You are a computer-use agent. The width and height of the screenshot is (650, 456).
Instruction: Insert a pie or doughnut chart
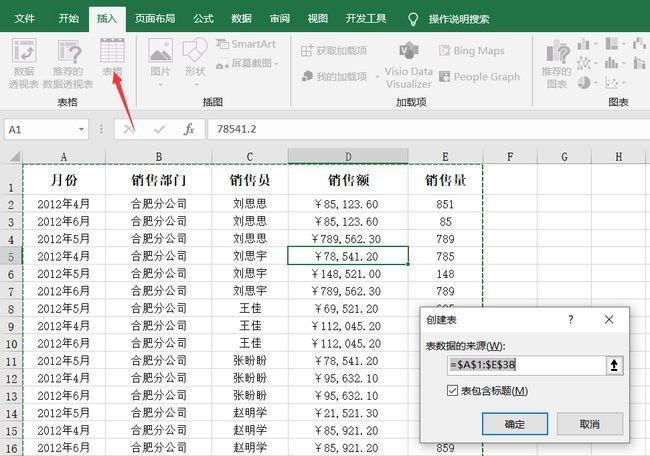pyautogui.click(x=584, y=82)
